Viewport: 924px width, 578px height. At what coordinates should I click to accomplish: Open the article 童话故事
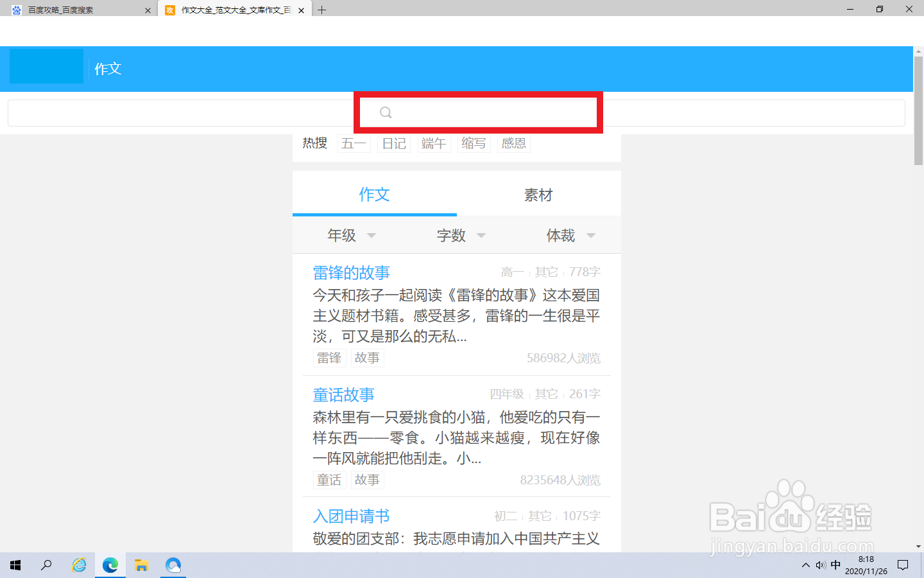(x=343, y=394)
